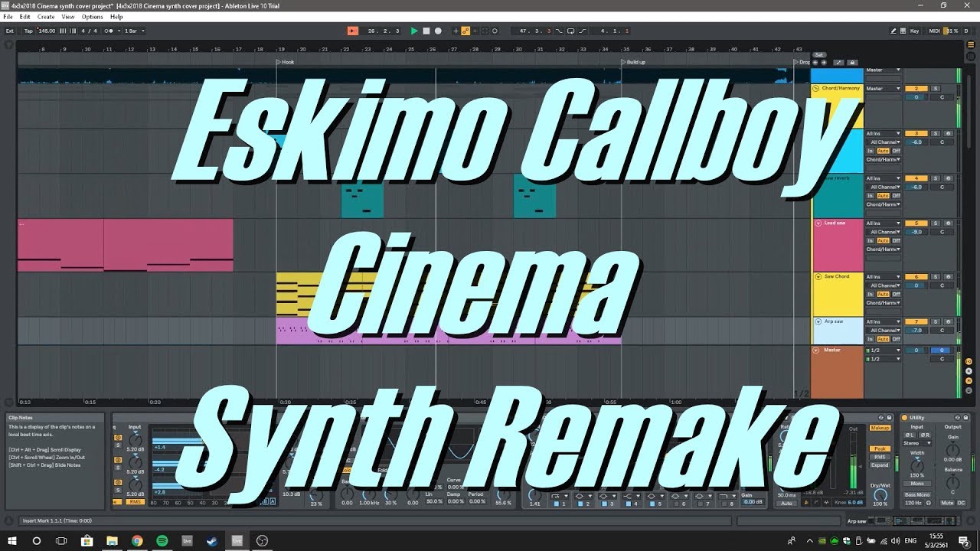
Task: Adjust Arp saw volume value -7.0
Action: pos(916,331)
